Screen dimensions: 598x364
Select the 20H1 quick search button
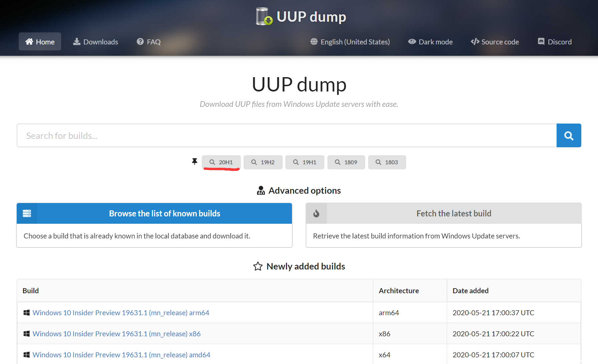pyautogui.click(x=221, y=162)
